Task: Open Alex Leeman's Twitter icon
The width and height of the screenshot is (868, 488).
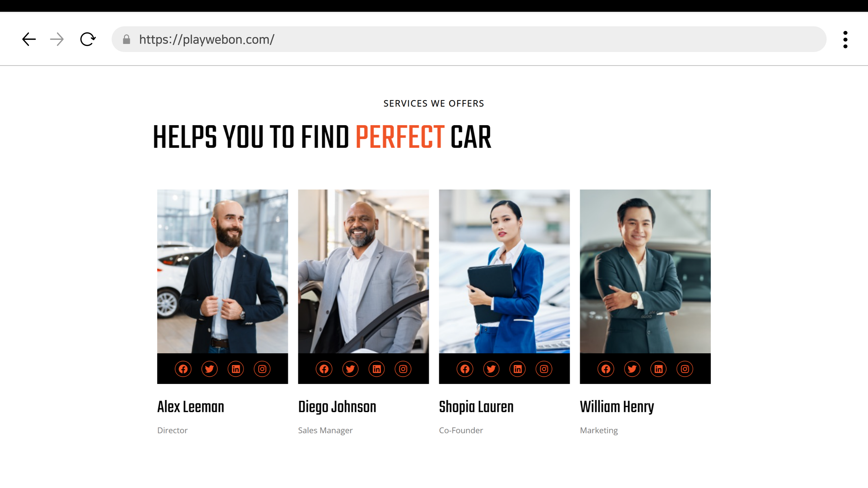Action: (209, 369)
